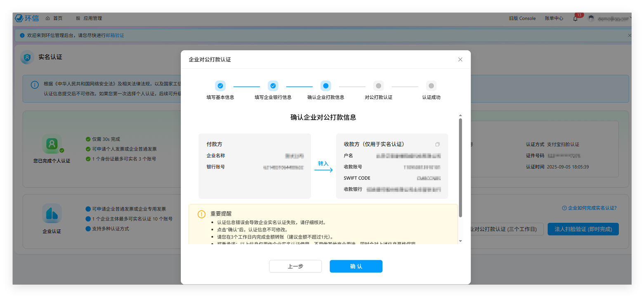Click the 环信 logo in header
The width and height of the screenshot is (644, 297).
click(27, 18)
